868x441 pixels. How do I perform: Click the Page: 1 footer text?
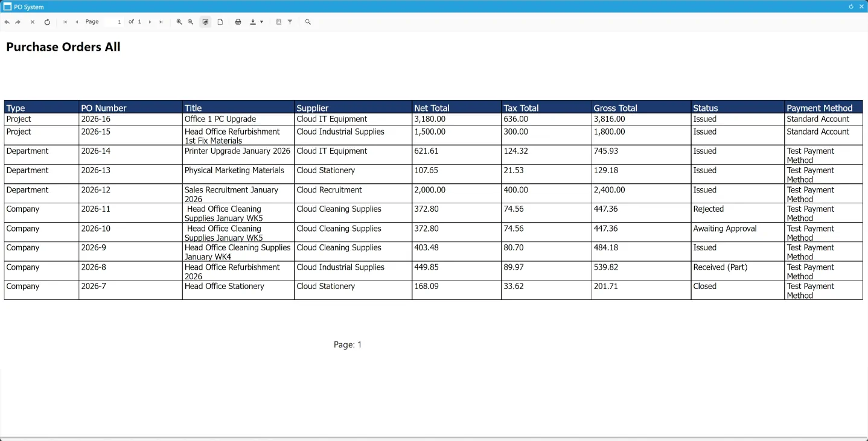point(348,345)
